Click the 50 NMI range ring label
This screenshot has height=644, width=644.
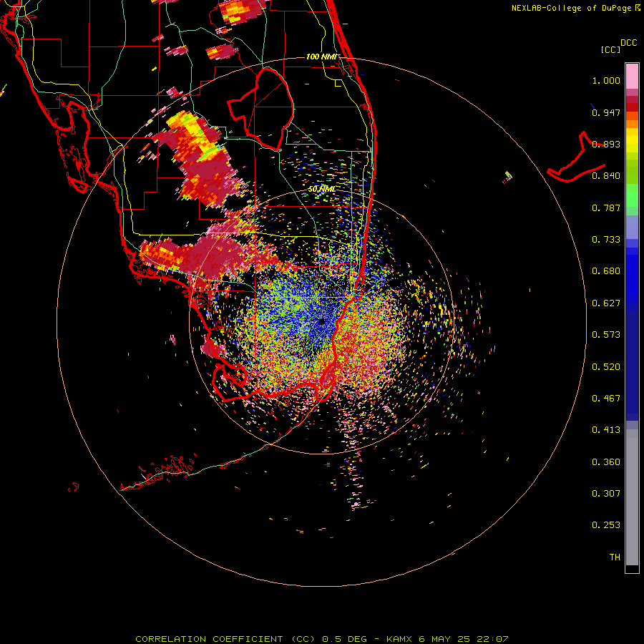click(x=321, y=190)
